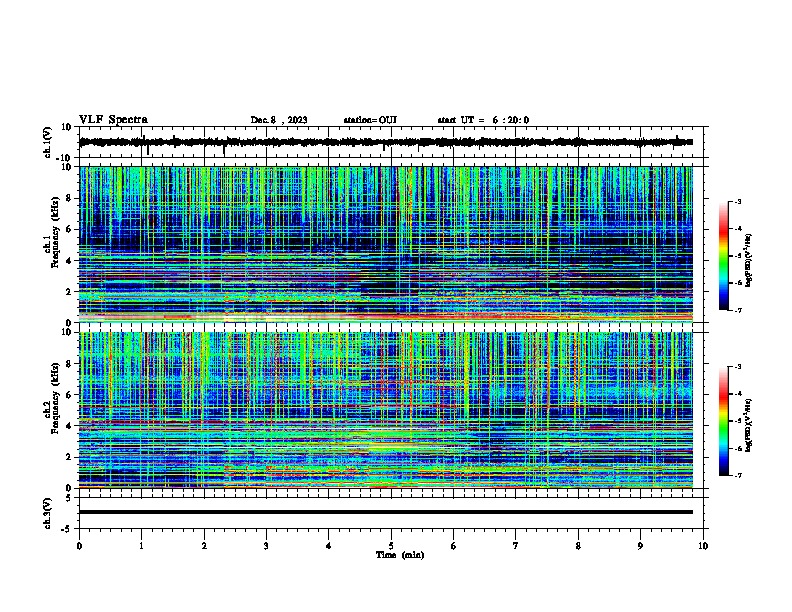The height and width of the screenshot is (612, 792).
Task: Click time axis tick label 4
Action: tap(329, 546)
